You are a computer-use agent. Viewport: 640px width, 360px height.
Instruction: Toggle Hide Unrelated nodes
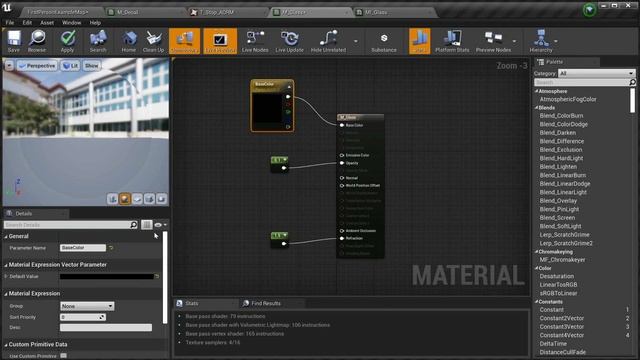pyautogui.click(x=328, y=41)
